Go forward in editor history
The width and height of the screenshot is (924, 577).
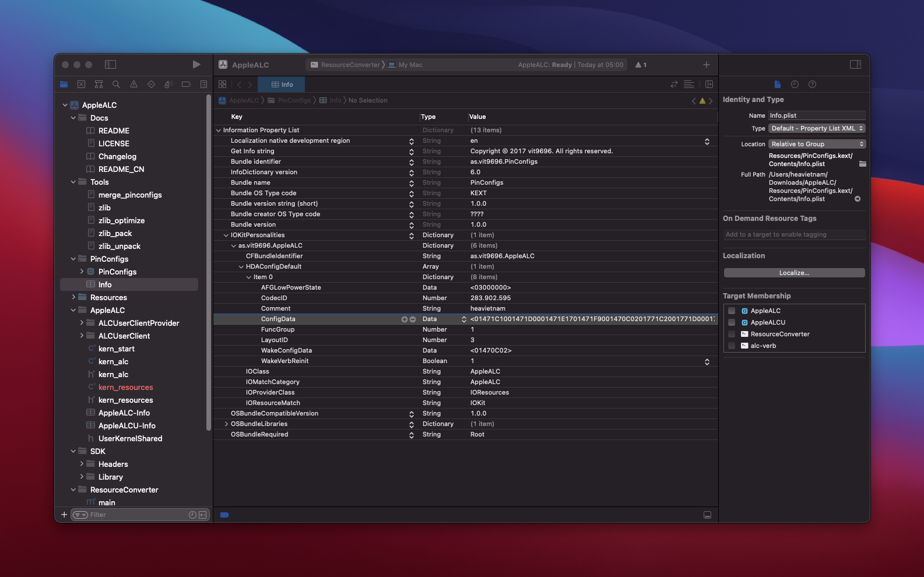[x=250, y=85]
